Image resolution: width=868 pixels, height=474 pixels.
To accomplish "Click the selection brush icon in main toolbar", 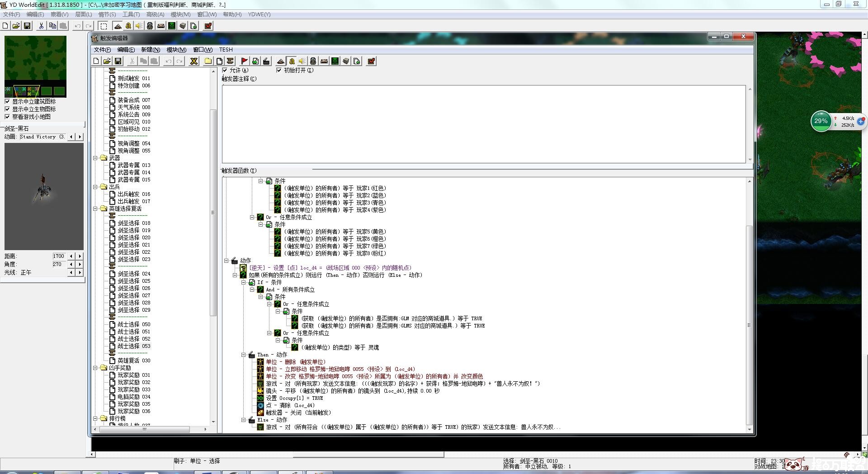I will click(x=104, y=26).
